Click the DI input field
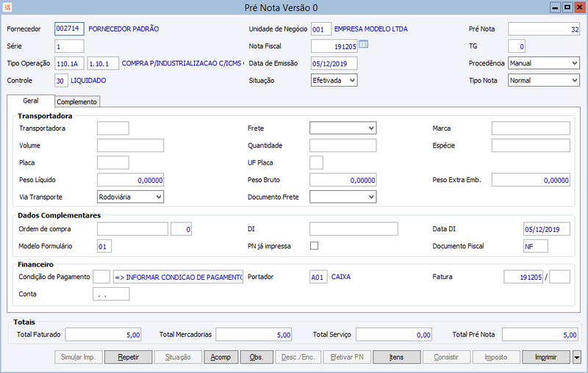Image resolution: width=588 pixels, height=373 pixels. tap(354, 229)
